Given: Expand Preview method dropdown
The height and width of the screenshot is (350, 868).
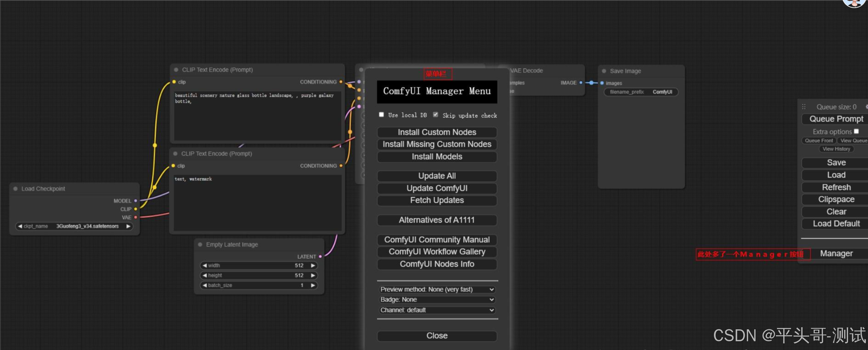Looking at the screenshot, I should [437, 289].
